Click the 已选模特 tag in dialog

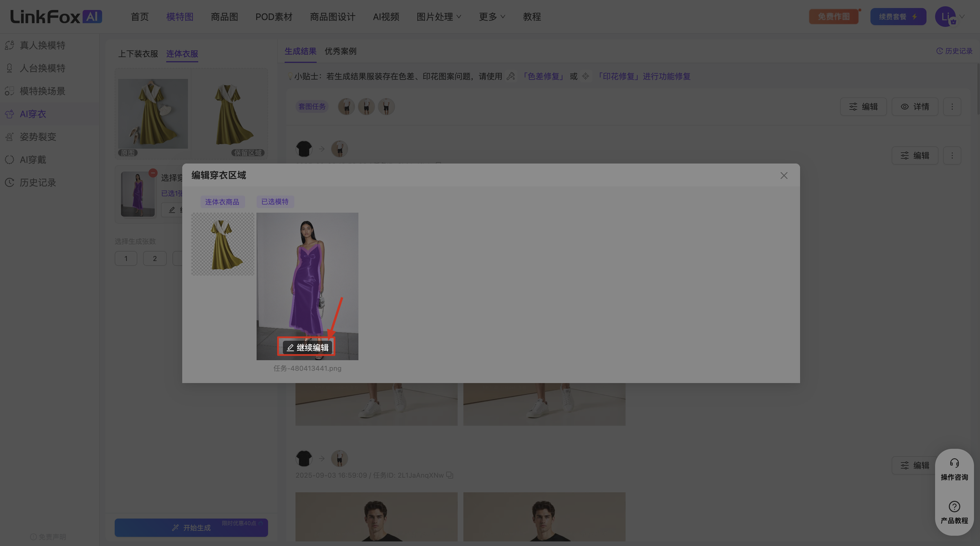275,202
